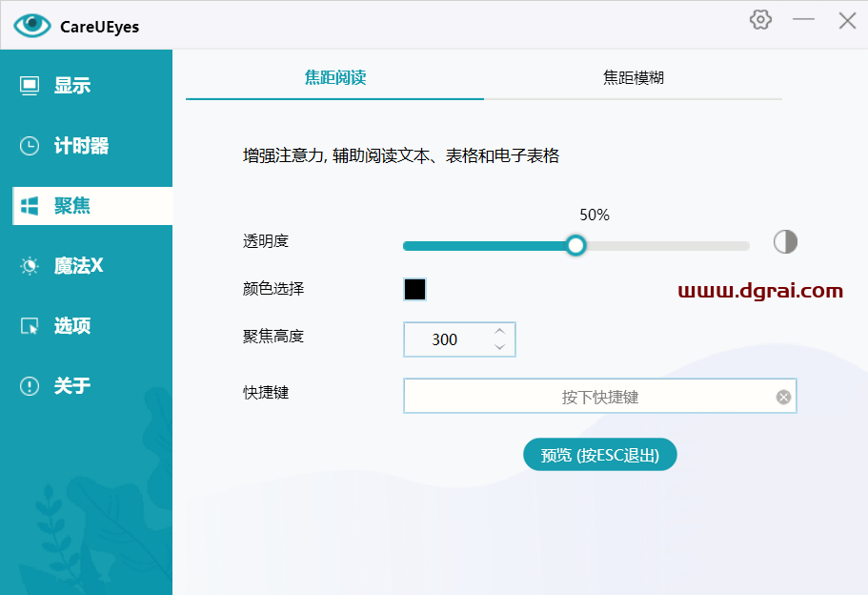Click the 透明度 label

tap(266, 241)
